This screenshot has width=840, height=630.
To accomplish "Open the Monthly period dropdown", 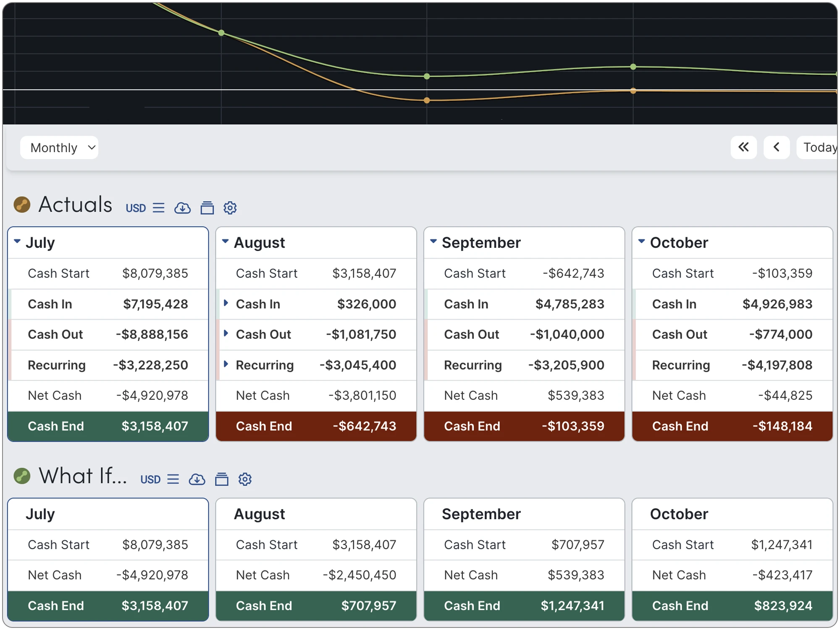I will click(59, 147).
